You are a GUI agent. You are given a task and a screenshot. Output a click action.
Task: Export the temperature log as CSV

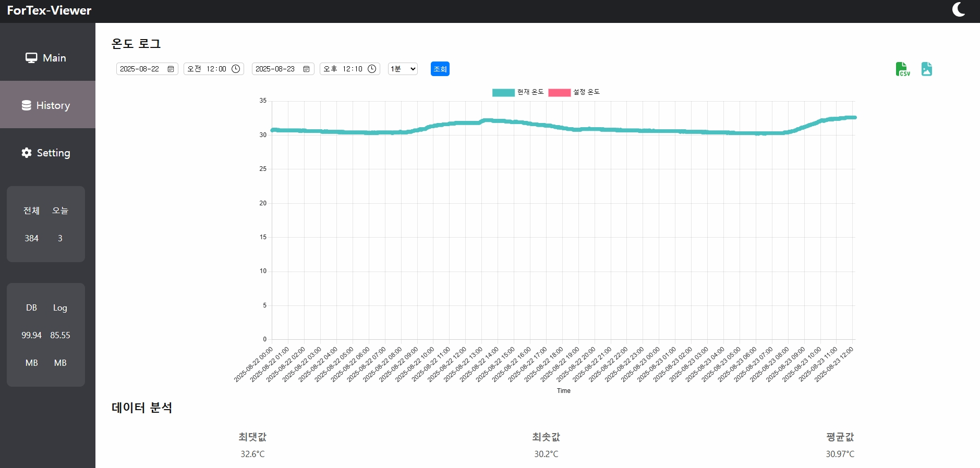pos(902,69)
